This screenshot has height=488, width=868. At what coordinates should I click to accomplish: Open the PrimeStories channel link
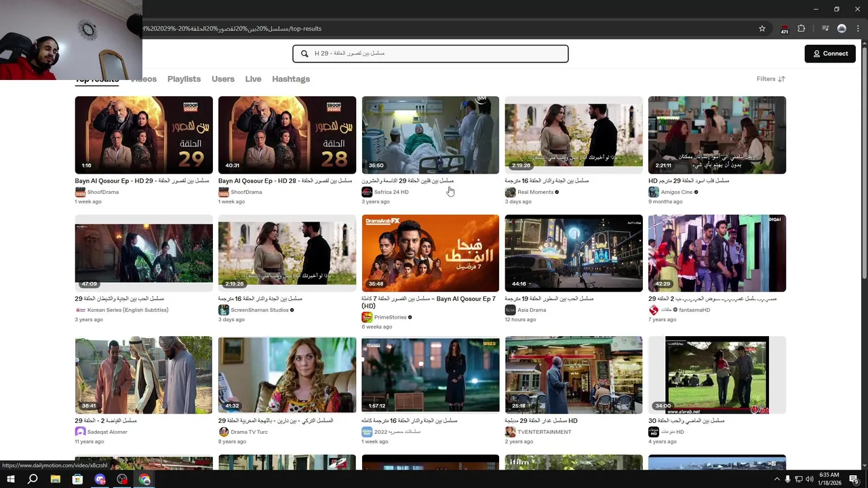(x=390, y=317)
